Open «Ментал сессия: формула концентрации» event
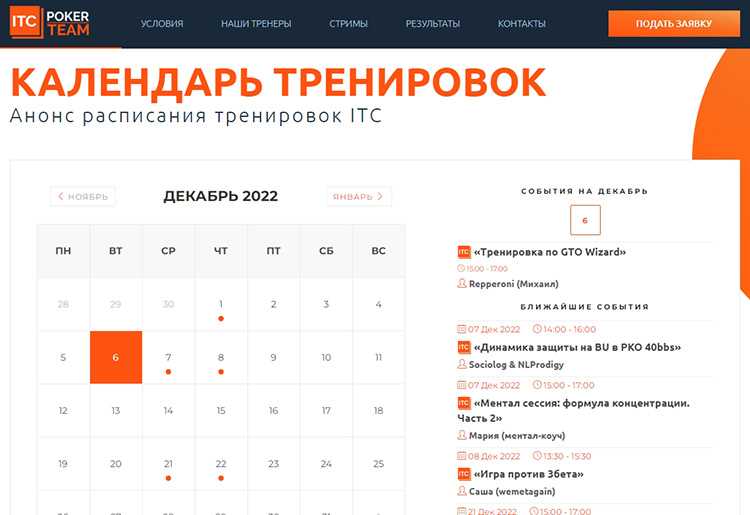The width and height of the screenshot is (750, 515). tap(574, 410)
